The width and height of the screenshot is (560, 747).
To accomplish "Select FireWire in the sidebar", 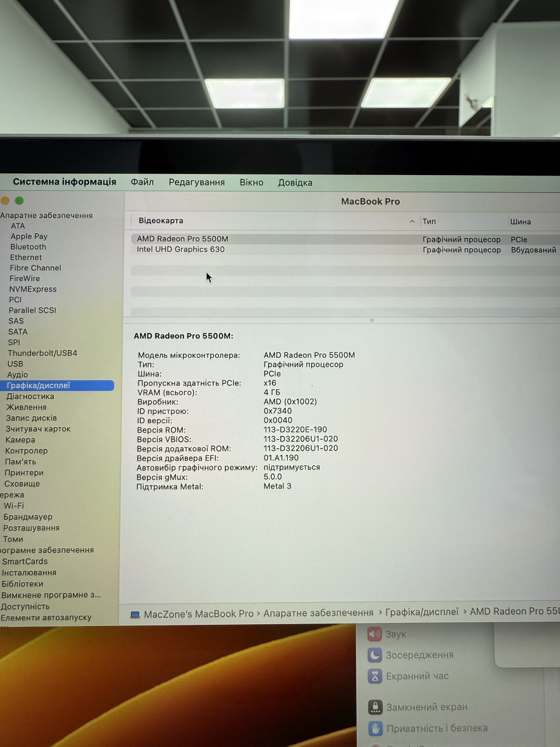I will click(x=24, y=279).
